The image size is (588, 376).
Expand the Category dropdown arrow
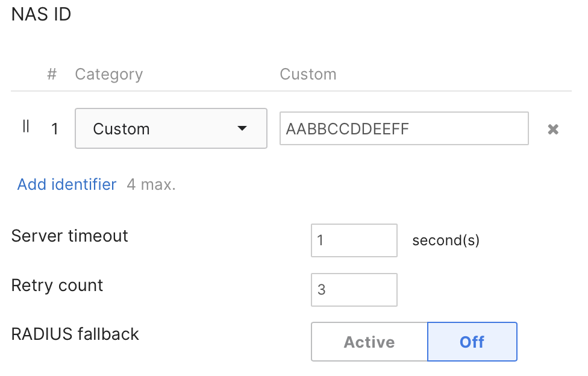242,128
